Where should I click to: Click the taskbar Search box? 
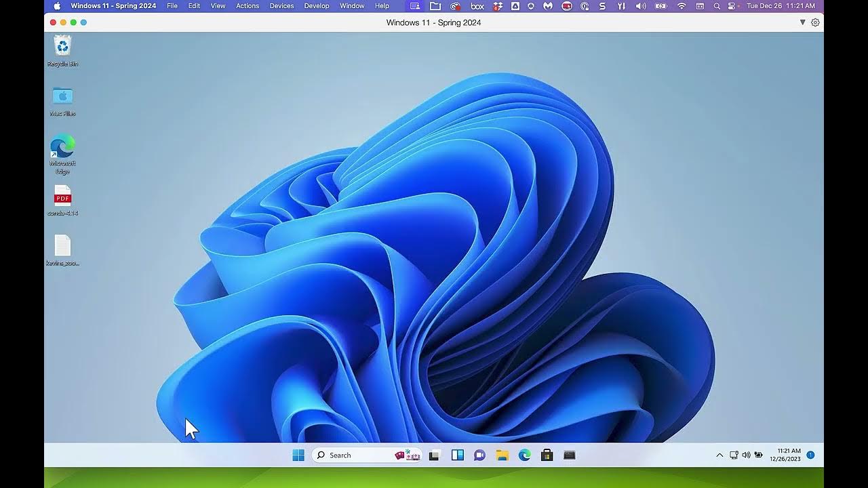point(367,455)
